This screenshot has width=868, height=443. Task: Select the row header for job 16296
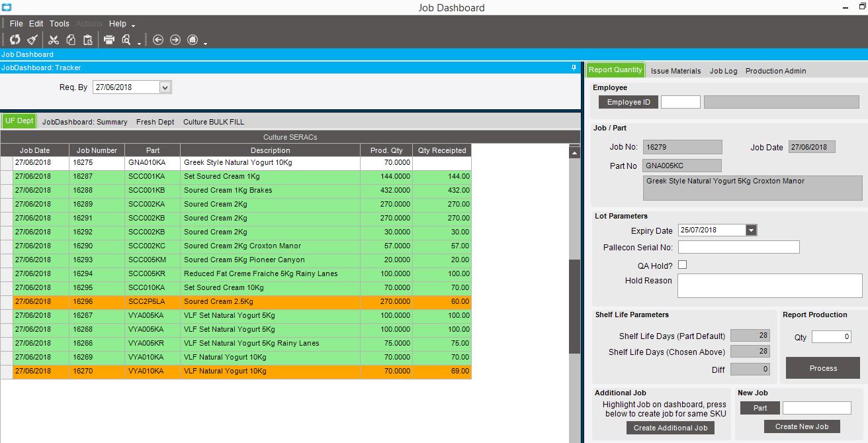pos(7,302)
